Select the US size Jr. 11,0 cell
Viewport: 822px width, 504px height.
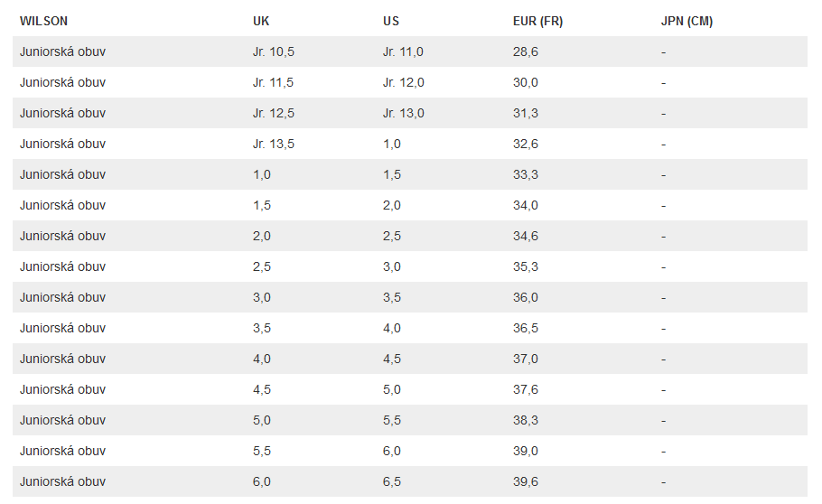tap(403, 52)
